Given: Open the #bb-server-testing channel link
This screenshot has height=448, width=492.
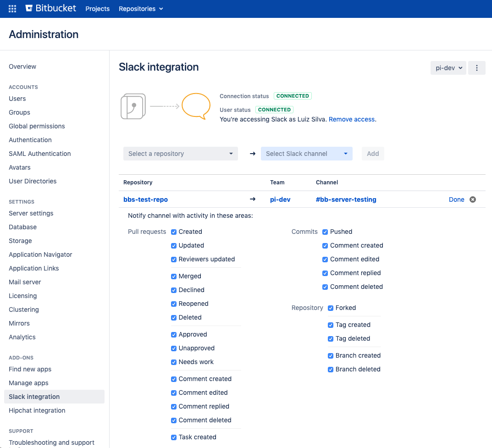Looking at the screenshot, I should [x=346, y=199].
